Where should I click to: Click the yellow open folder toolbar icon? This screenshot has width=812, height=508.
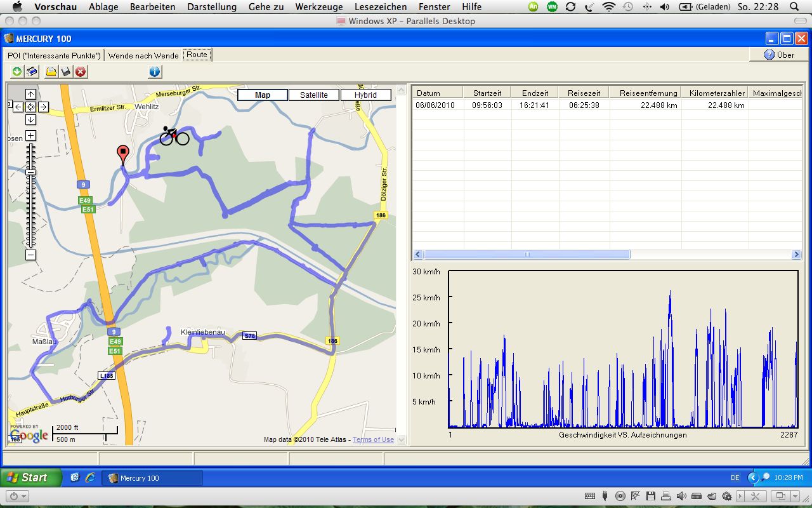tap(51, 72)
